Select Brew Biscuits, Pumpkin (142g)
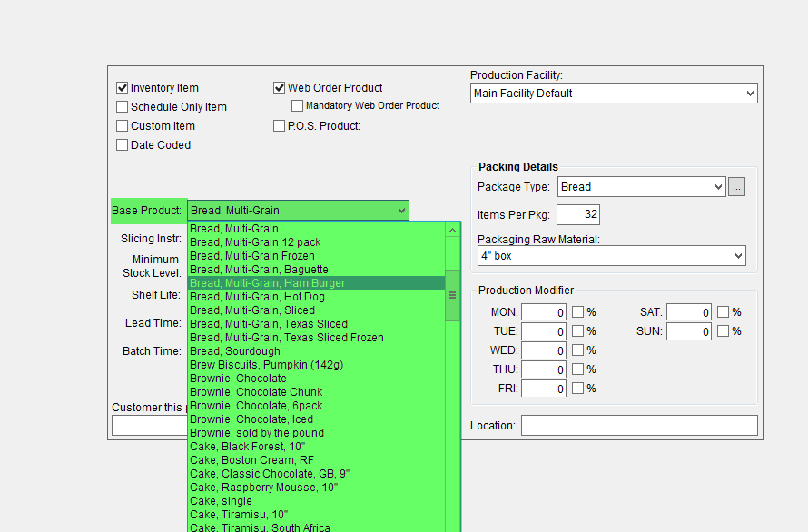This screenshot has width=808, height=532. [x=317, y=364]
